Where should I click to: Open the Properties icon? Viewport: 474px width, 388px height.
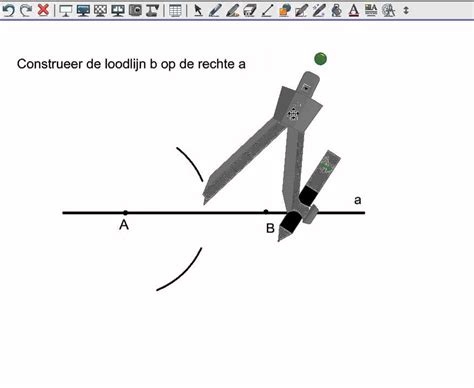[x=371, y=11]
